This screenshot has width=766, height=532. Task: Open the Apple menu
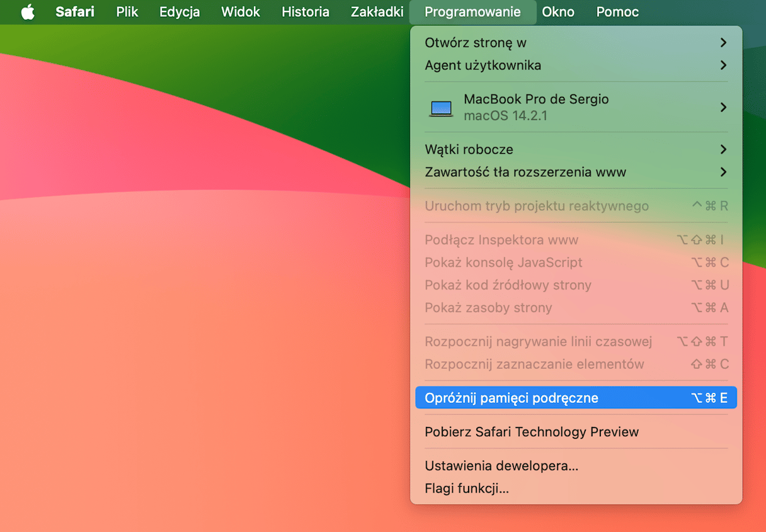[28, 12]
